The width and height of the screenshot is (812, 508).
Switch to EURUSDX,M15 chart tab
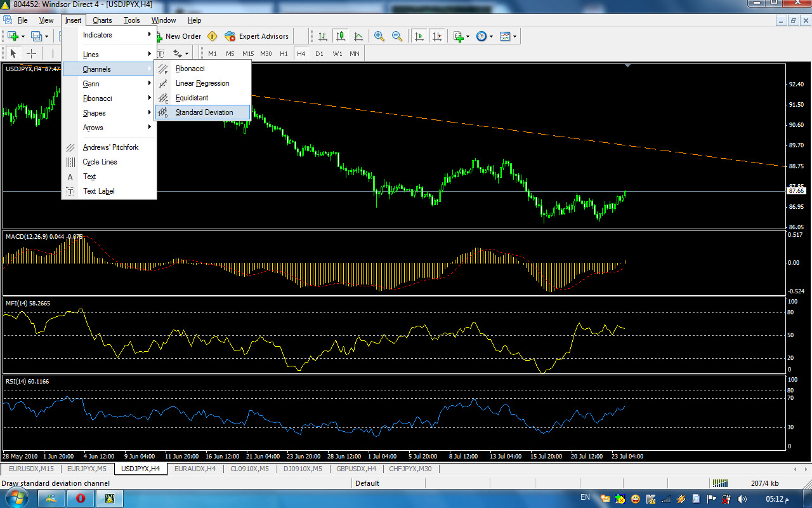(30, 469)
